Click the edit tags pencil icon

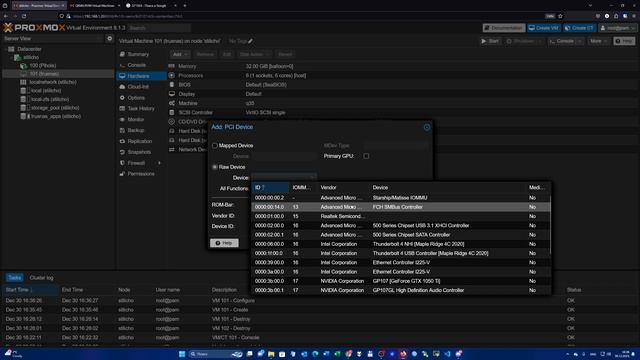pyautogui.click(x=250, y=41)
